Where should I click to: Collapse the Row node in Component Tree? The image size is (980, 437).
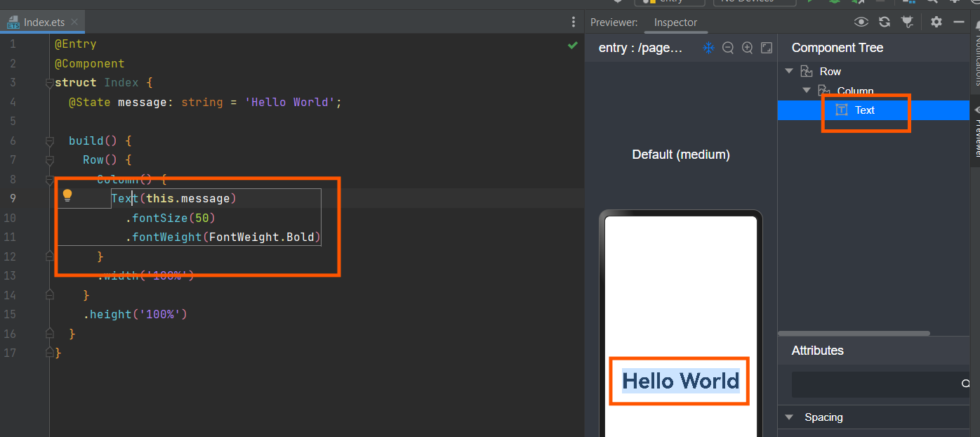point(789,71)
